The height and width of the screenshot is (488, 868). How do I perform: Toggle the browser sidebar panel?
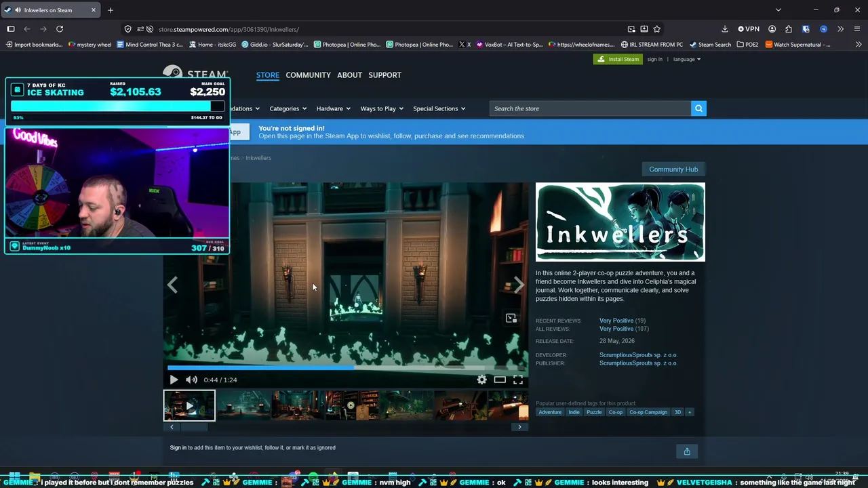tap(11, 29)
